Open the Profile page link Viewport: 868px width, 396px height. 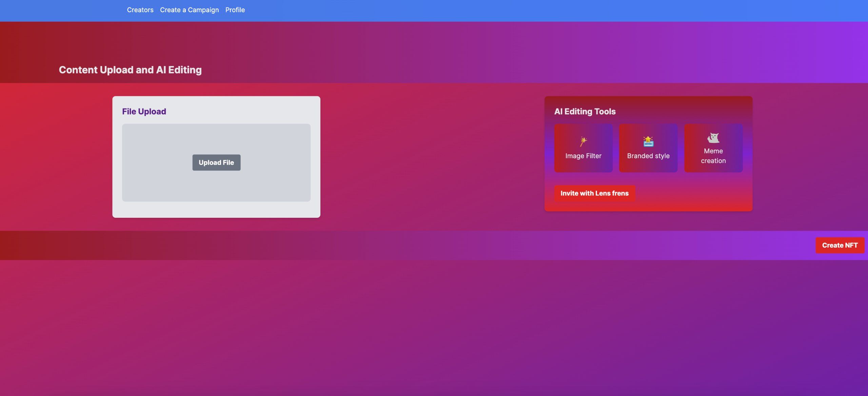[x=235, y=10]
